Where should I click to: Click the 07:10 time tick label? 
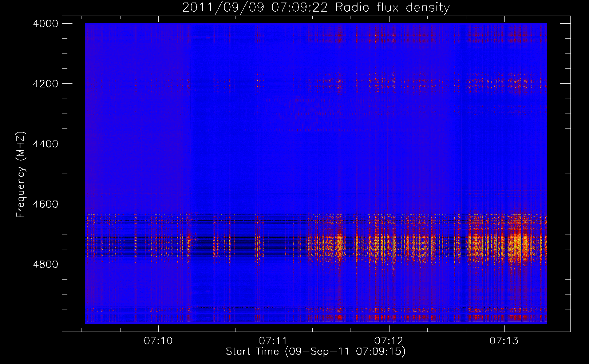point(158,341)
